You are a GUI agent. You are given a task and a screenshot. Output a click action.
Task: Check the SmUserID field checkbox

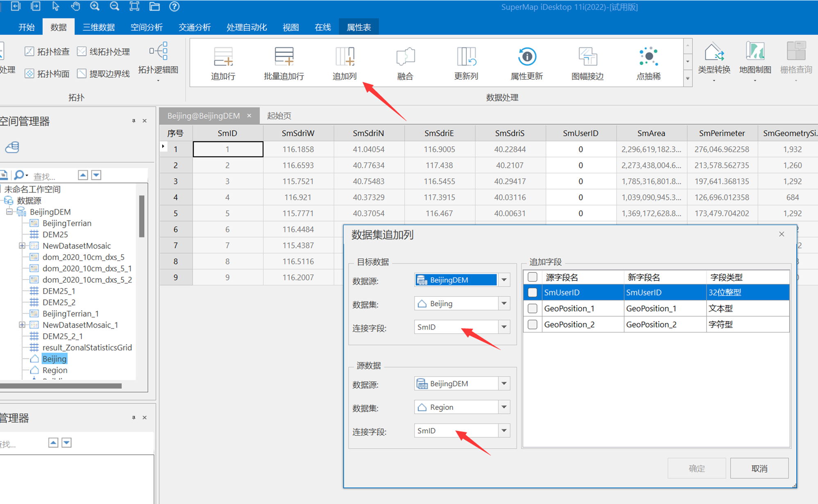pyautogui.click(x=532, y=292)
